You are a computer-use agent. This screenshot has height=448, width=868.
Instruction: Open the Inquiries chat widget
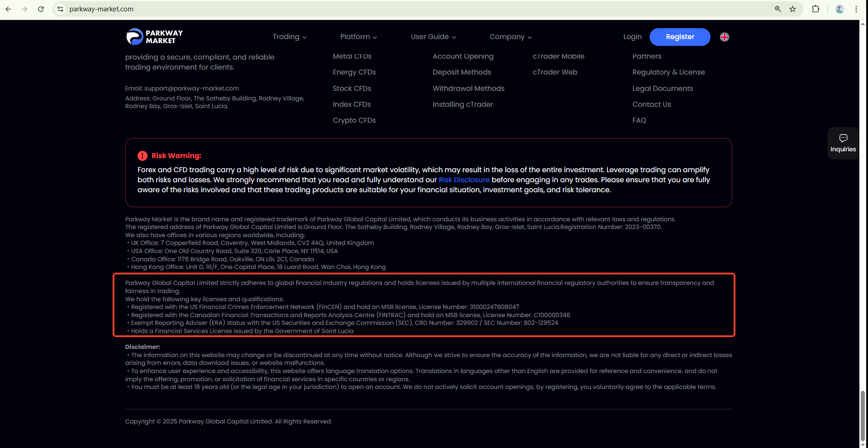[843, 143]
